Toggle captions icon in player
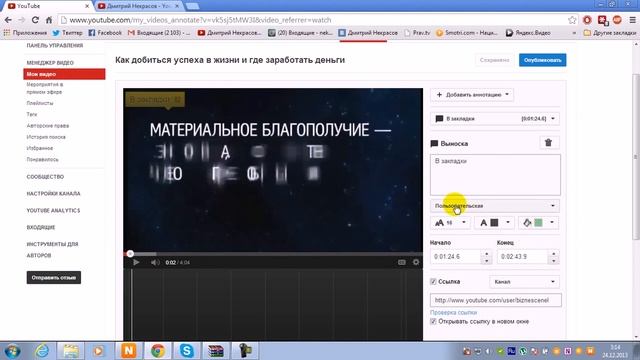The width and height of the screenshot is (640, 360). point(402,262)
